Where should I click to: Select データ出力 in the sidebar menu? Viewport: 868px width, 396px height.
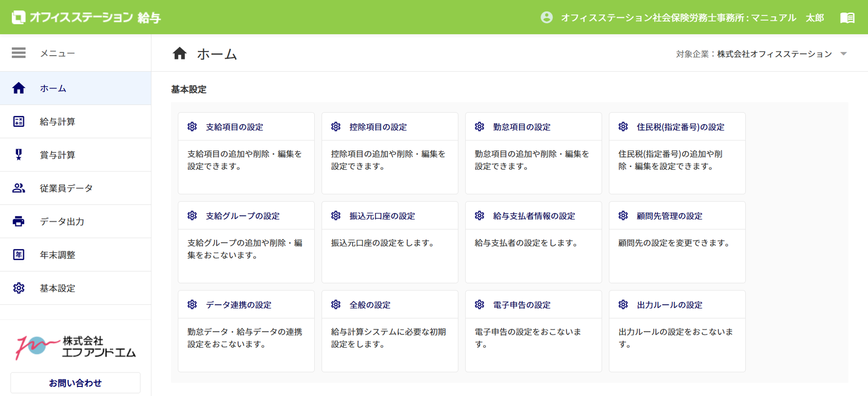pos(76,221)
